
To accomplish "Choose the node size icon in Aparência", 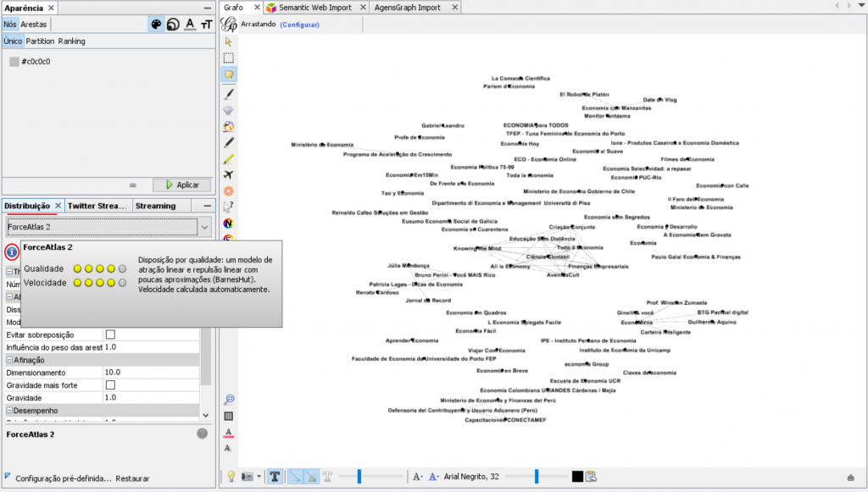I will [x=173, y=25].
